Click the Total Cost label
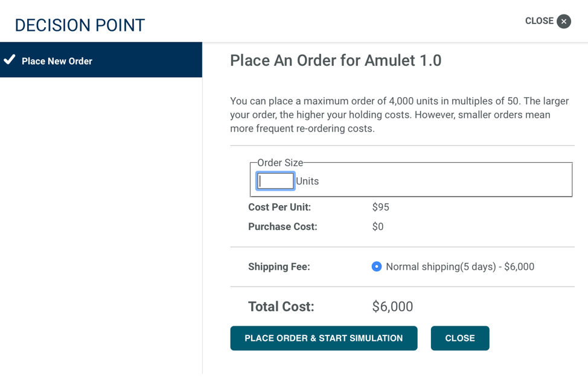This screenshot has height=377, width=588. click(281, 306)
